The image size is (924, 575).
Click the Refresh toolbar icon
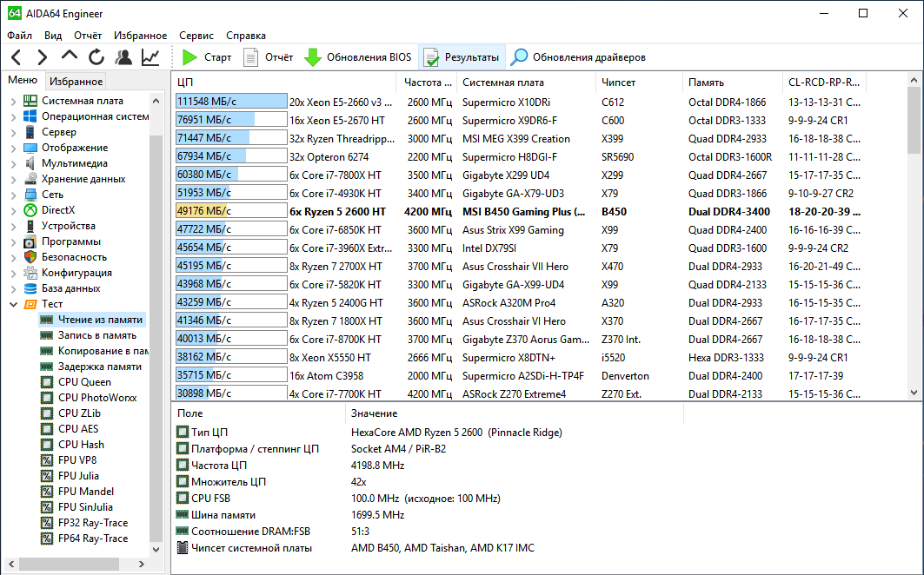pyautogui.click(x=96, y=57)
